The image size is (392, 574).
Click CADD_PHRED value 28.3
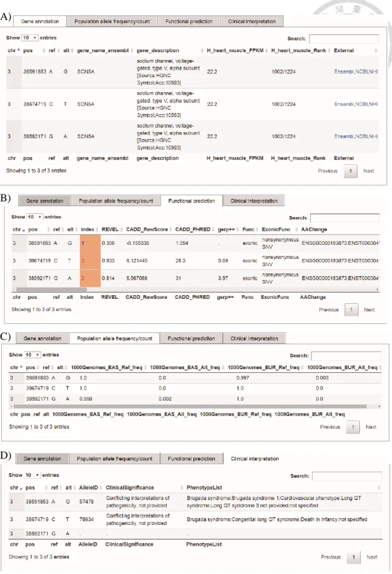(181, 261)
